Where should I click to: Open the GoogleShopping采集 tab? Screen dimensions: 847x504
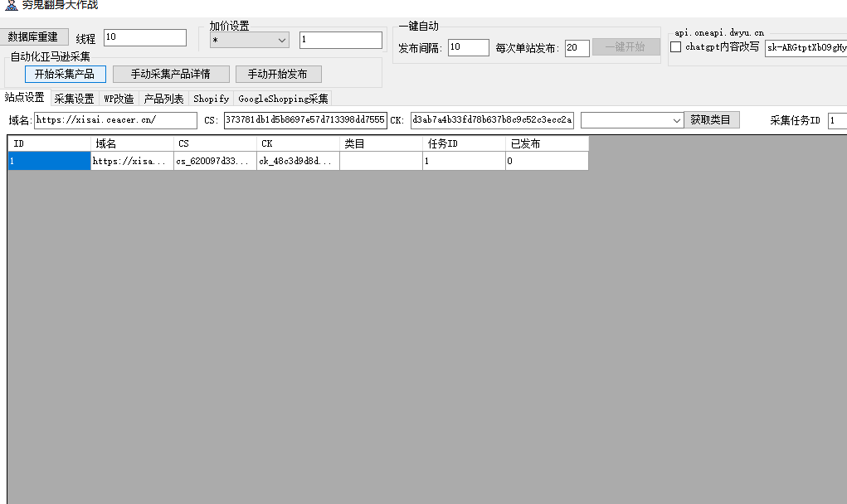tap(283, 98)
